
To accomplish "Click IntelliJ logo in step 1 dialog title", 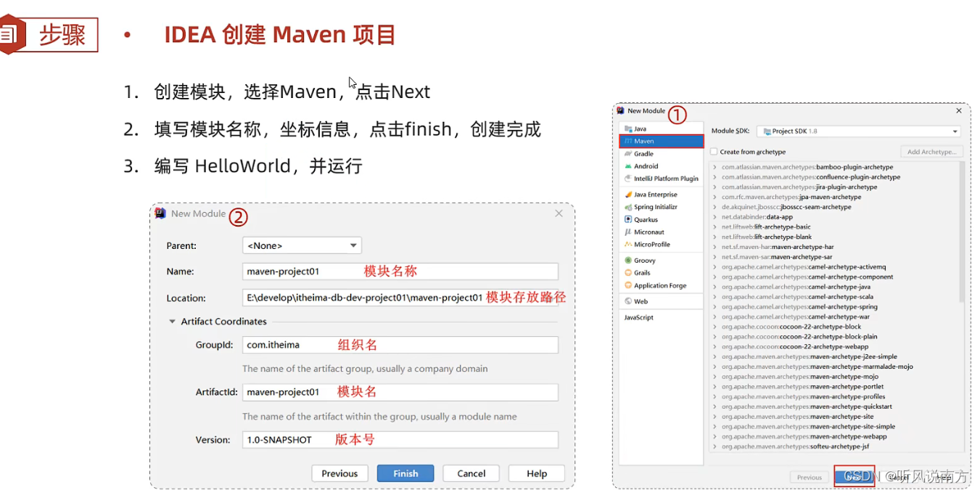I will pyautogui.click(x=621, y=110).
